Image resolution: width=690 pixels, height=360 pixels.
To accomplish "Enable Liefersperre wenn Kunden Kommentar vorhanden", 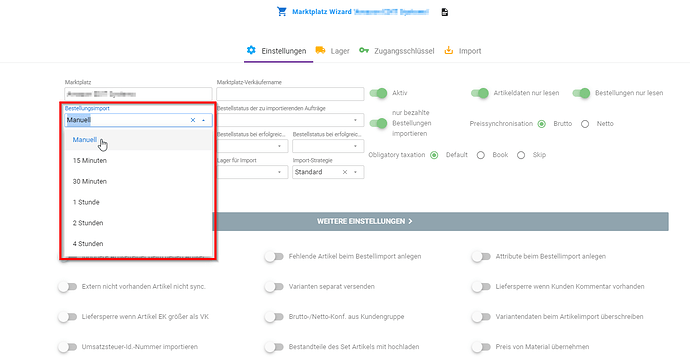I will 481,287.
